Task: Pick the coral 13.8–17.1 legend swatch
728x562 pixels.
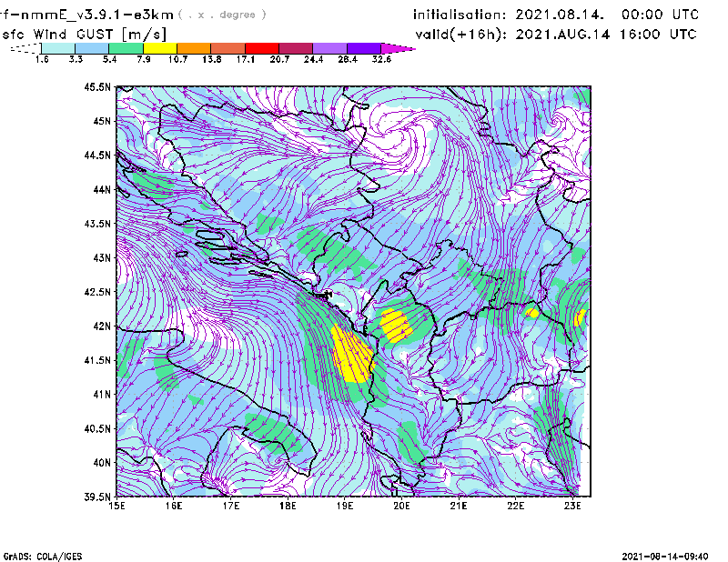Action: [228, 48]
